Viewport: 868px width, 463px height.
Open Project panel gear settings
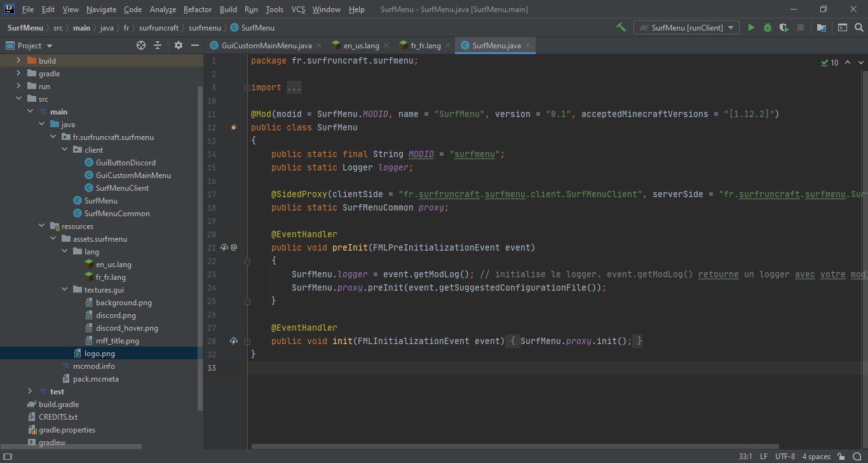point(179,45)
